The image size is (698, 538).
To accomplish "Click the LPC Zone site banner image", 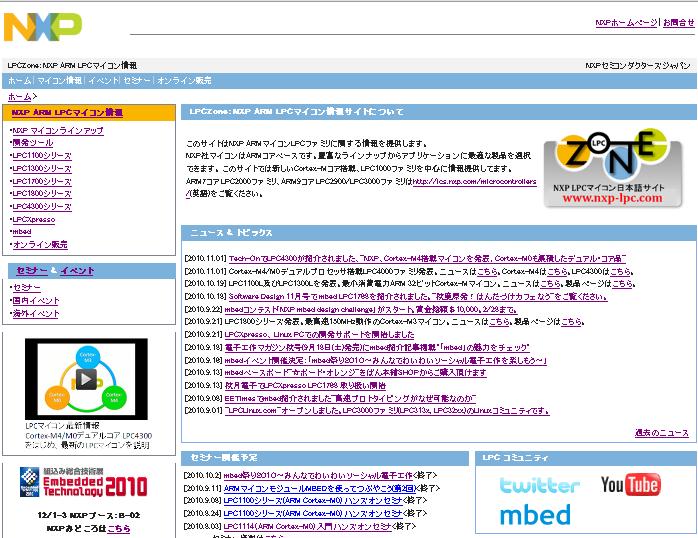I will pos(613,169).
